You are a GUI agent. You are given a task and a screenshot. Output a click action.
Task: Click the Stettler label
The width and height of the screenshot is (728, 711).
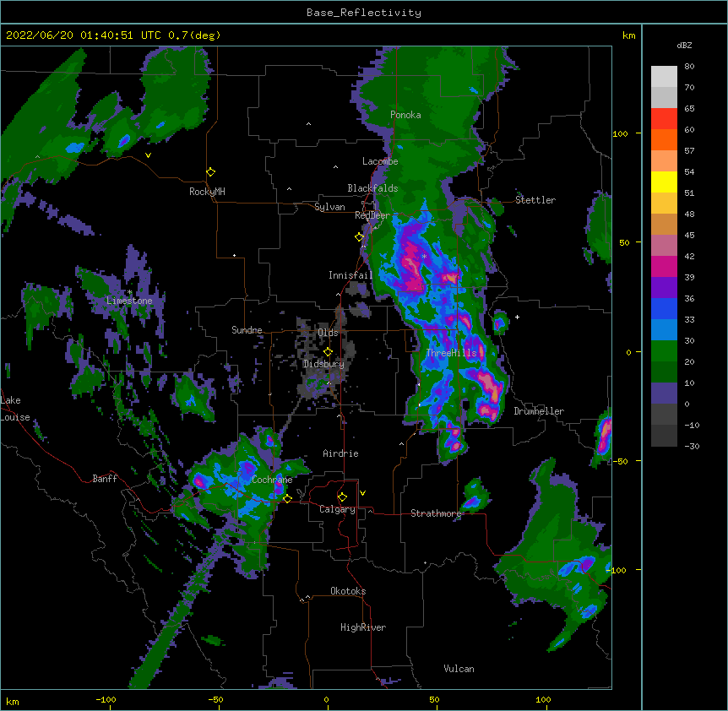coord(535,200)
